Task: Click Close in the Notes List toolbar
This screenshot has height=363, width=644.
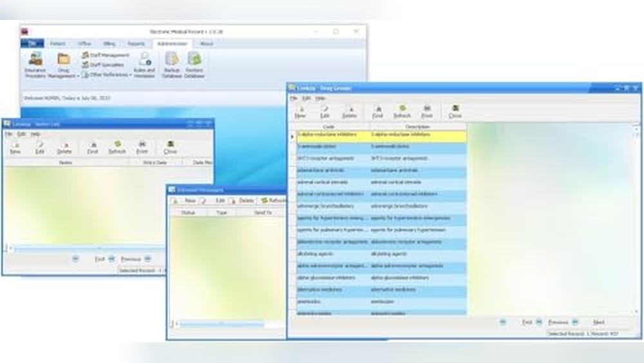Action: (170, 147)
